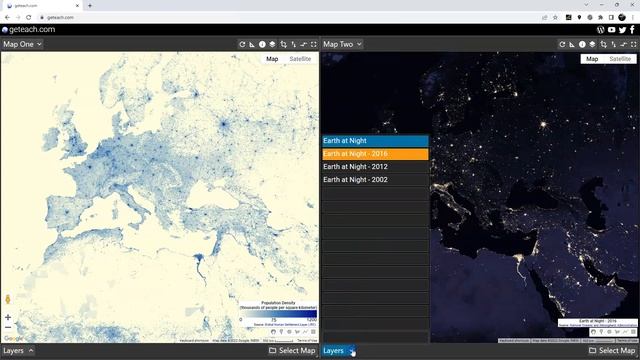Screen dimensions: 640x360
Task: Show layer info in Map Two toolbar
Action: [x=582, y=44]
